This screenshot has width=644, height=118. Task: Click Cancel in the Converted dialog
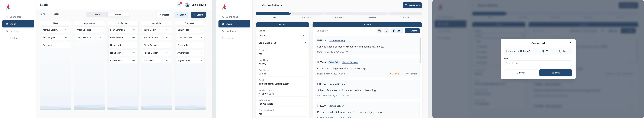[x=520, y=73]
